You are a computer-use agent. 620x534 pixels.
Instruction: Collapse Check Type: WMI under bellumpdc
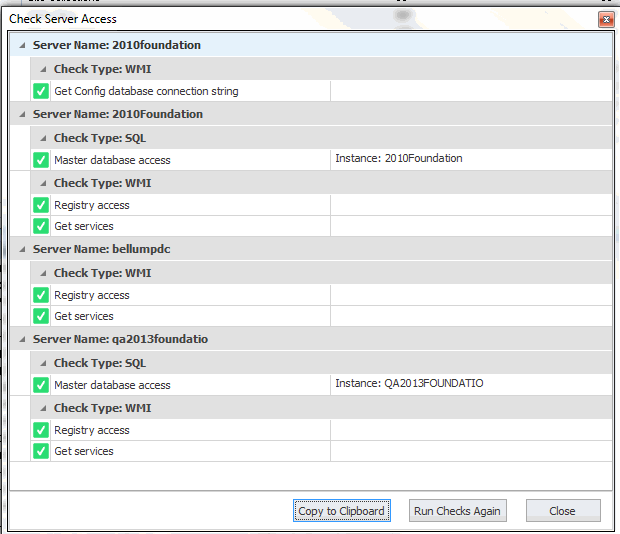pyautogui.click(x=43, y=274)
